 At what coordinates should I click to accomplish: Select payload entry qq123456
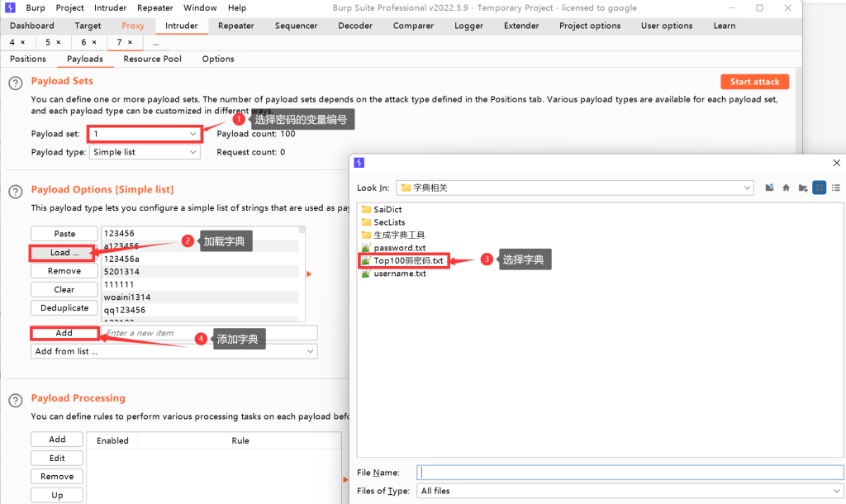pyautogui.click(x=200, y=311)
